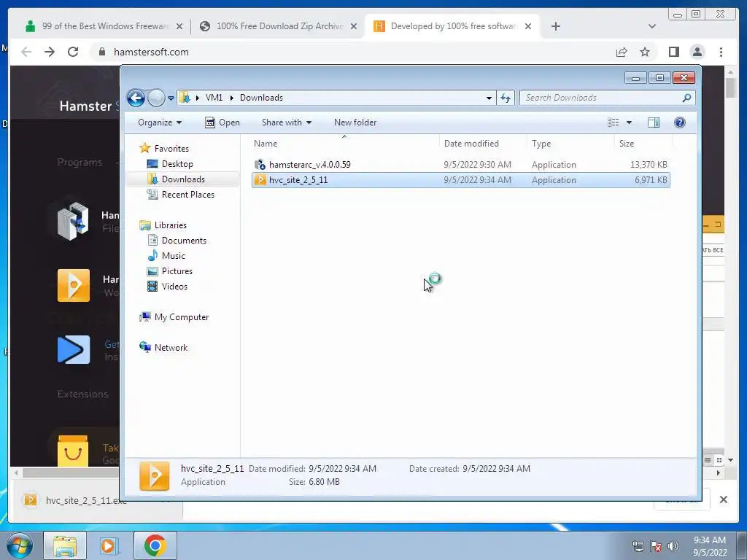Click the orange Hamster video converter icon
This screenshot has height=560, width=747.
[x=74, y=285]
